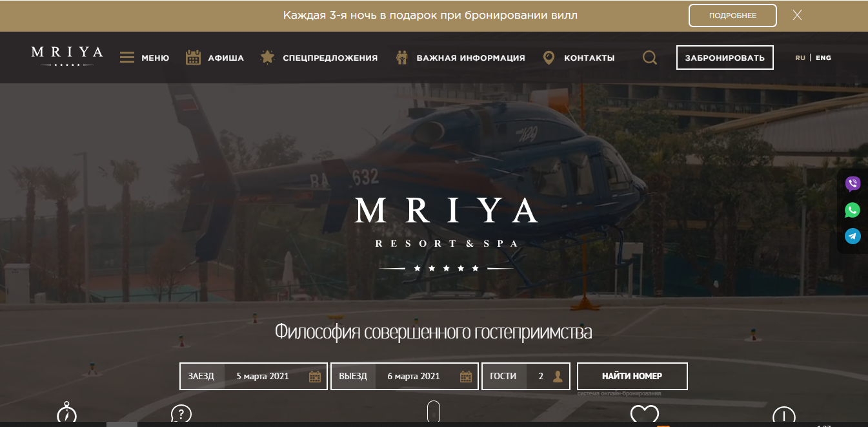Switch language to ENG

tap(823, 57)
